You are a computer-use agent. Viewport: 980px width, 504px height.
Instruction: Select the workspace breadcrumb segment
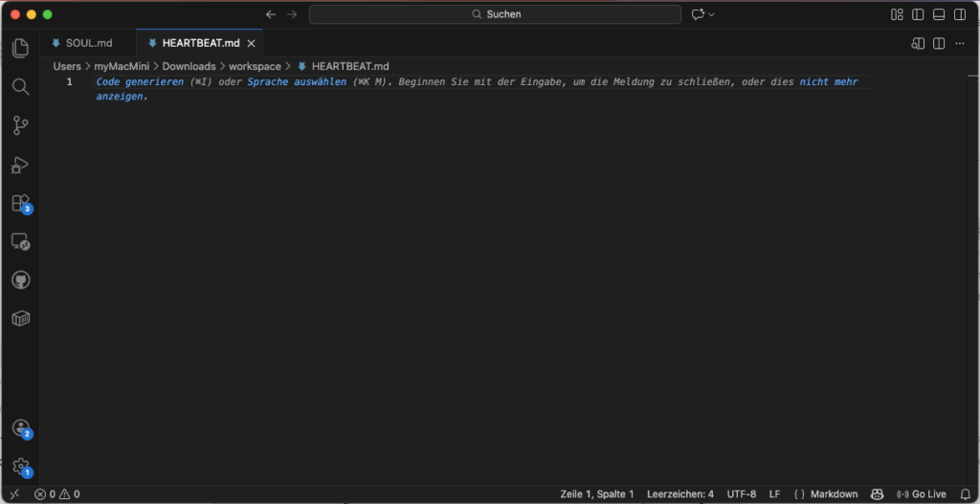(255, 66)
